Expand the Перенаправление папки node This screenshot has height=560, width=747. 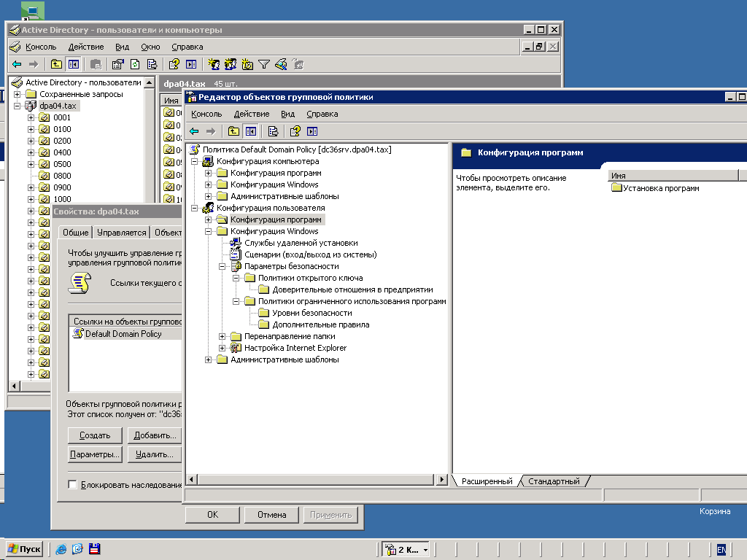click(223, 336)
